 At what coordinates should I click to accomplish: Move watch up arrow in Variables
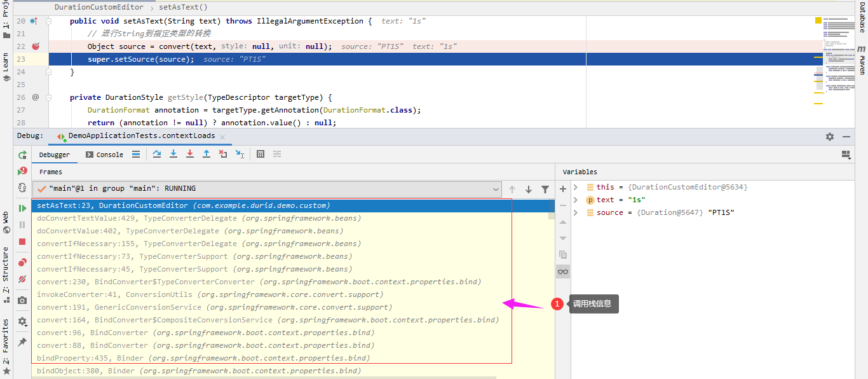tap(563, 222)
